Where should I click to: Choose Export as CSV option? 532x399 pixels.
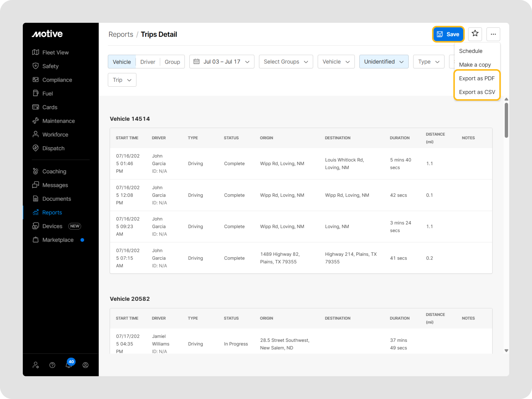[477, 92]
